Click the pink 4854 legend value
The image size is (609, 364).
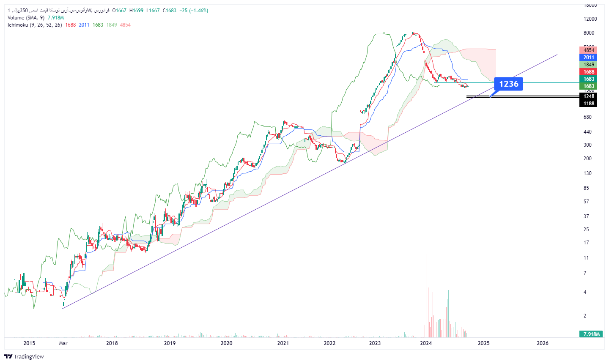(125, 25)
